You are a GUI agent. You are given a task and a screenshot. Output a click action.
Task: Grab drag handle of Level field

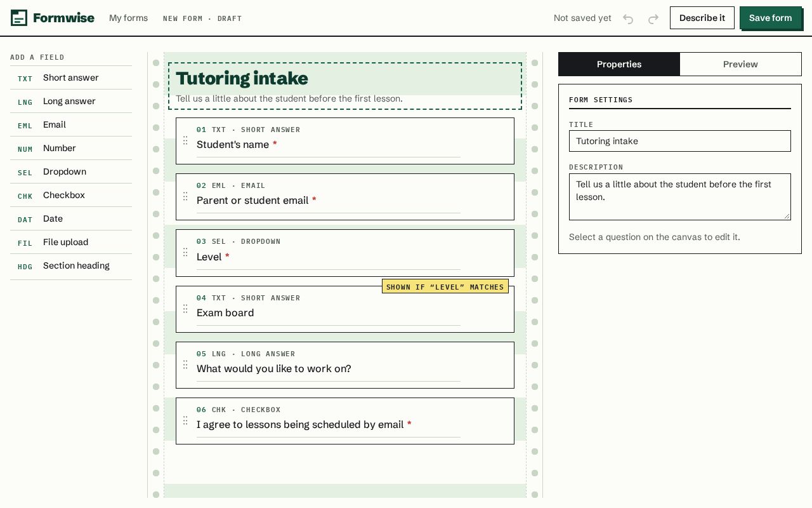click(x=185, y=252)
